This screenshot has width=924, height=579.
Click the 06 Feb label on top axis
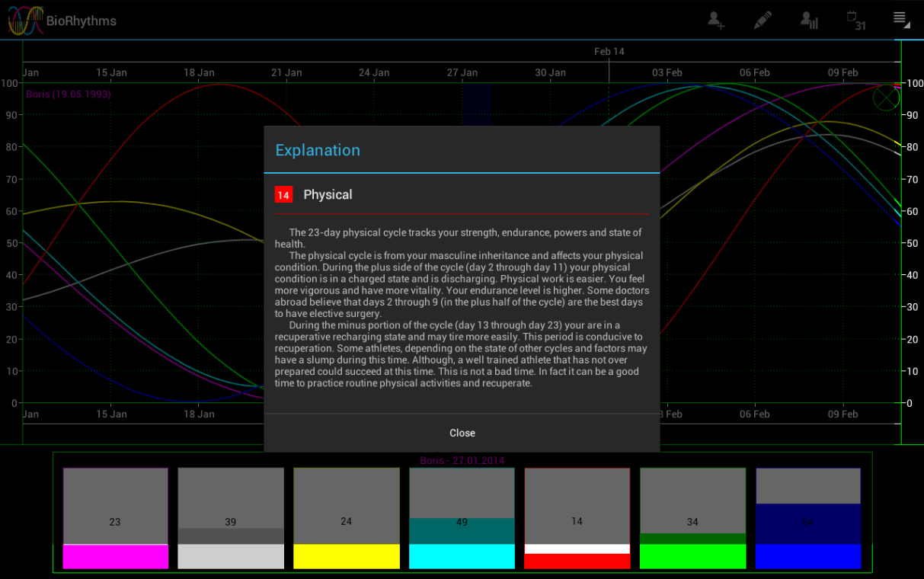(x=754, y=73)
